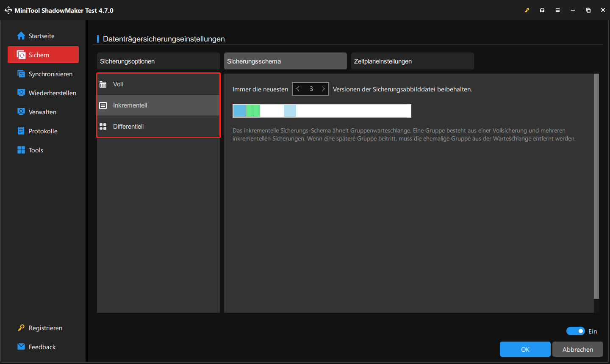This screenshot has width=610, height=364.
Task: Maximize the ShadowMaker window
Action: coord(588,10)
